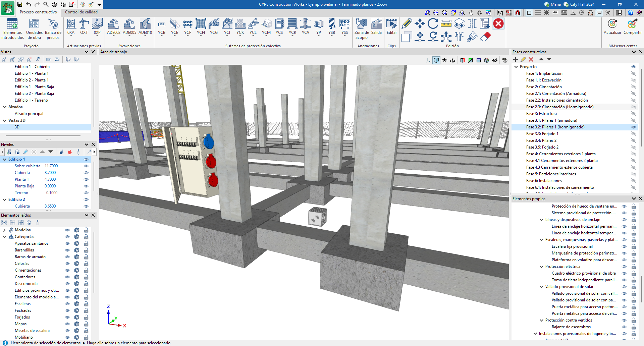This screenshot has height=346, width=644.
Task: Collapse the Alzados views group
Action: pos(5,107)
